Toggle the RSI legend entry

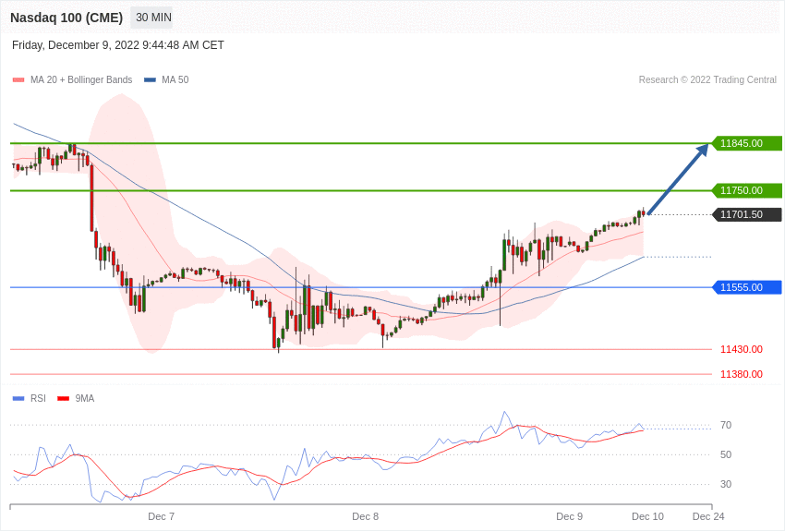[29, 398]
